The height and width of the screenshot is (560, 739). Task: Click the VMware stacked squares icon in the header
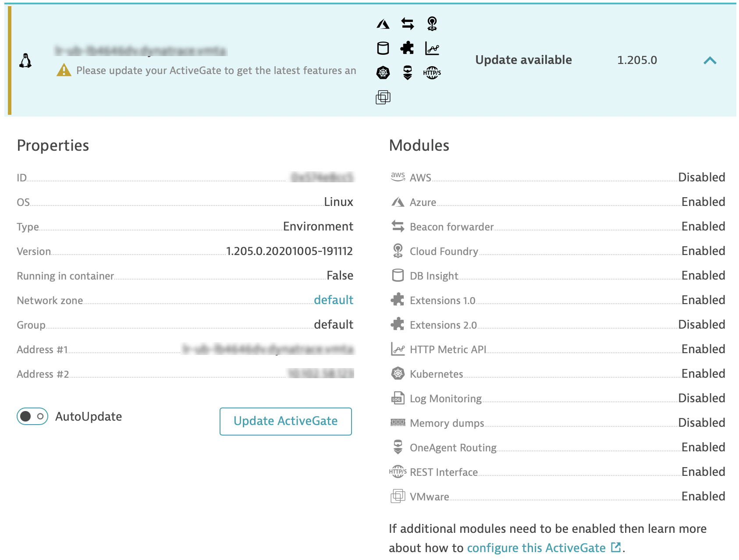pos(383,97)
